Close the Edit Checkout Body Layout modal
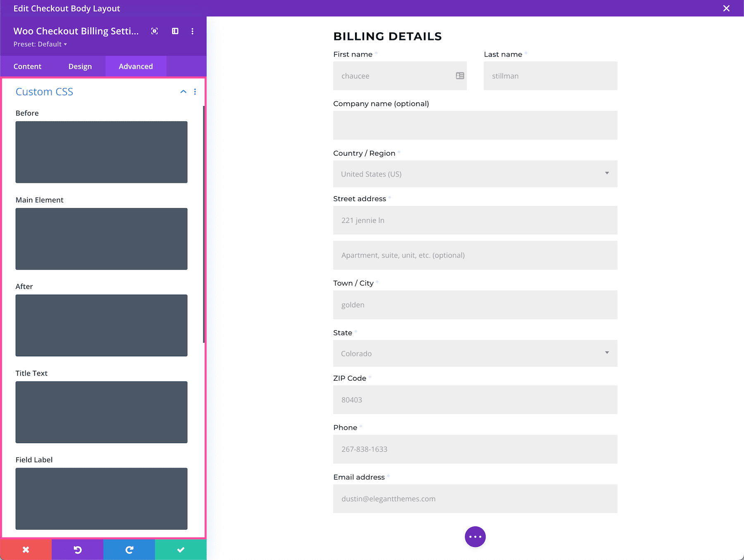 click(726, 8)
